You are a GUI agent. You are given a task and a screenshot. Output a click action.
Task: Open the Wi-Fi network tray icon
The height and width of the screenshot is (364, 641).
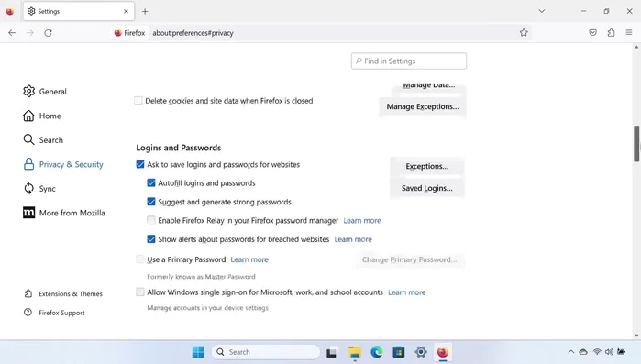pos(597,352)
